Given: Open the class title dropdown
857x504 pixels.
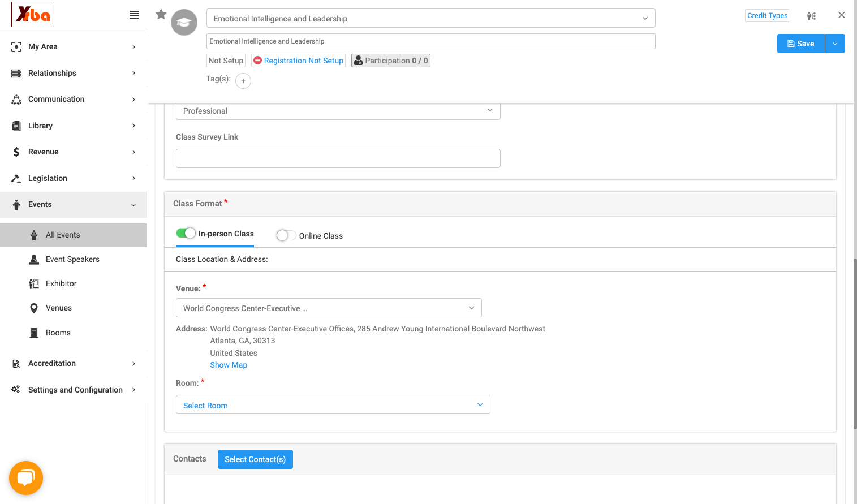Looking at the screenshot, I should [430, 18].
